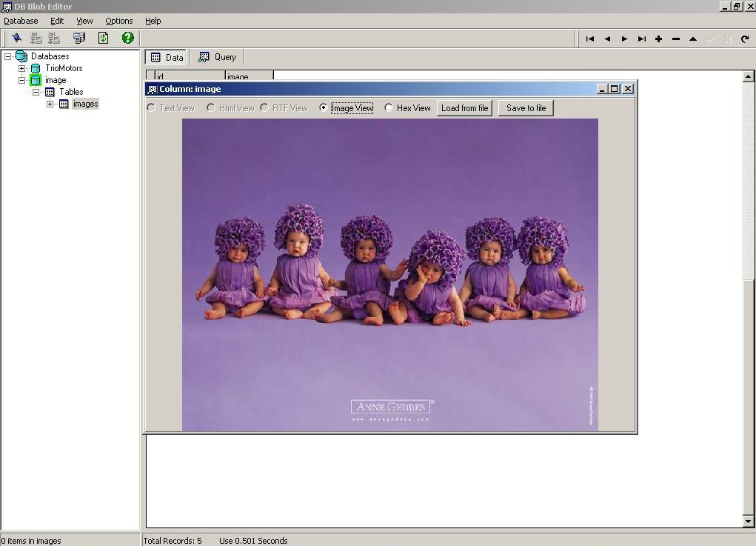Open help with the green question mark icon
Screen dimensions: 756x546
click(128, 38)
